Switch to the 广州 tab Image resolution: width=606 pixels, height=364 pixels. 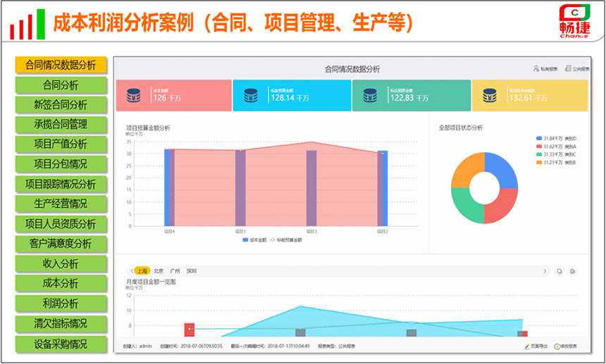175,271
